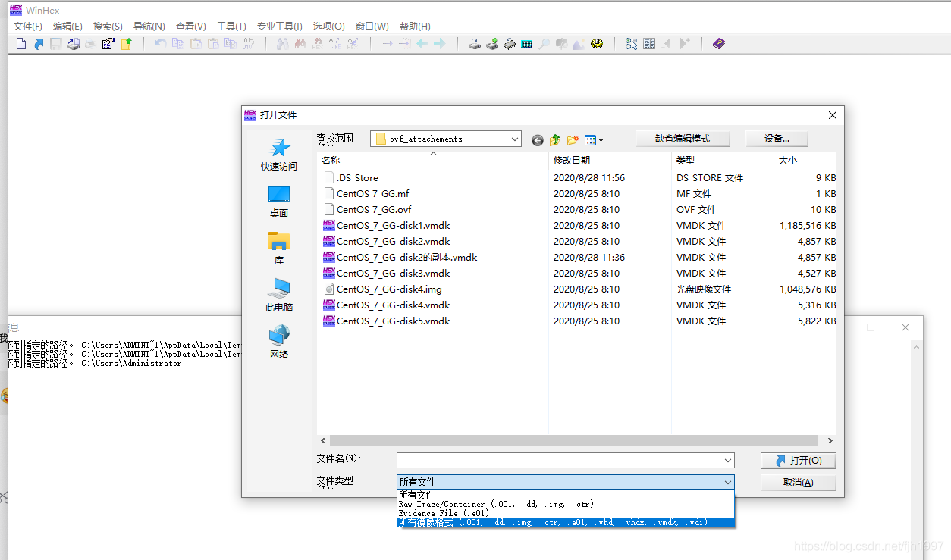Select the first 所有文件 entry in the dropdown list
This screenshot has width=951, height=560.
click(566, 495)
